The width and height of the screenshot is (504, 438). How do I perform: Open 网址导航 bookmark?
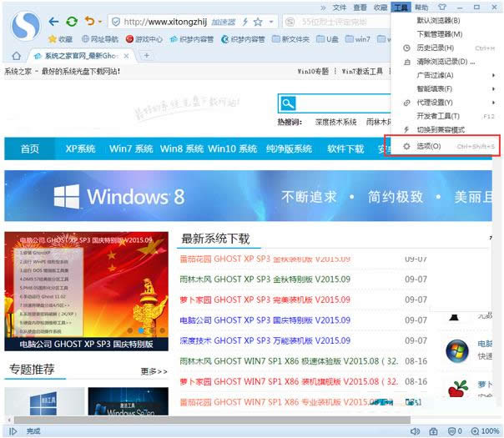pyautogui.click(x=100, y=39)
